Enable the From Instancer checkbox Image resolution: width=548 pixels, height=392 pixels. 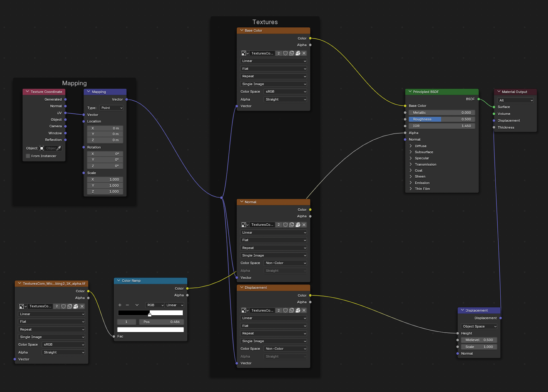coord(28,156)
